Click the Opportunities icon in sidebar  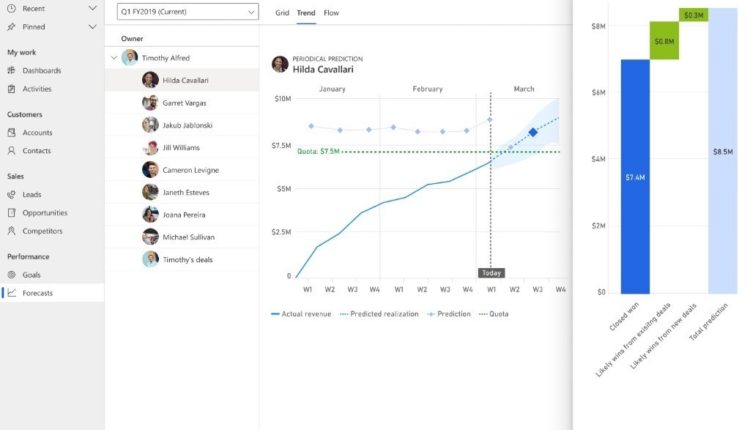coord(11,213)
